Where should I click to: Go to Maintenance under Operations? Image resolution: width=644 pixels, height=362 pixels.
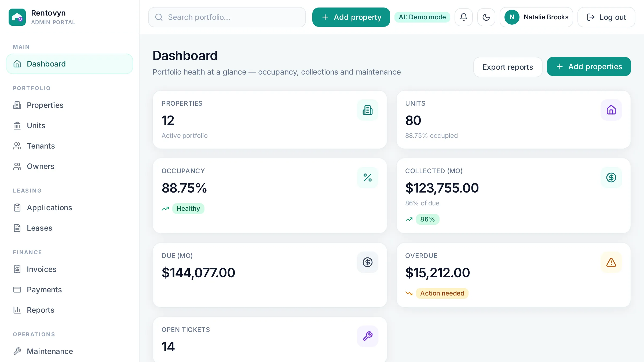tap(69, 351)
